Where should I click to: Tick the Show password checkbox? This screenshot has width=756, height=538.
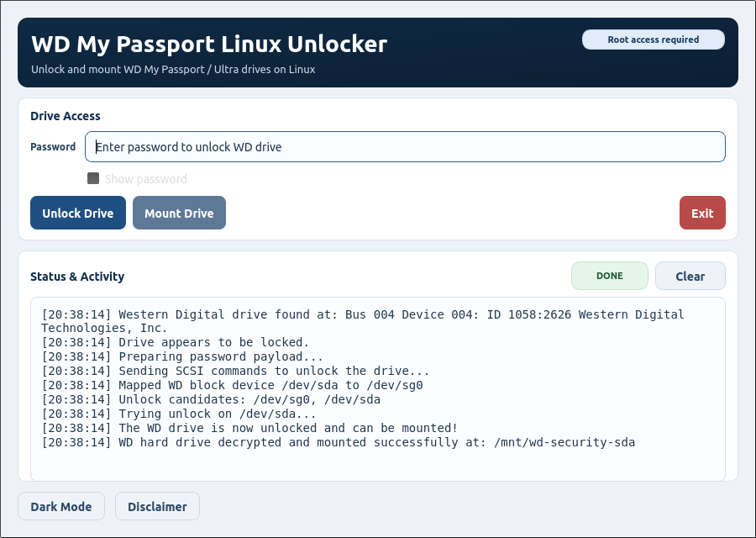[x=93, y=178]
